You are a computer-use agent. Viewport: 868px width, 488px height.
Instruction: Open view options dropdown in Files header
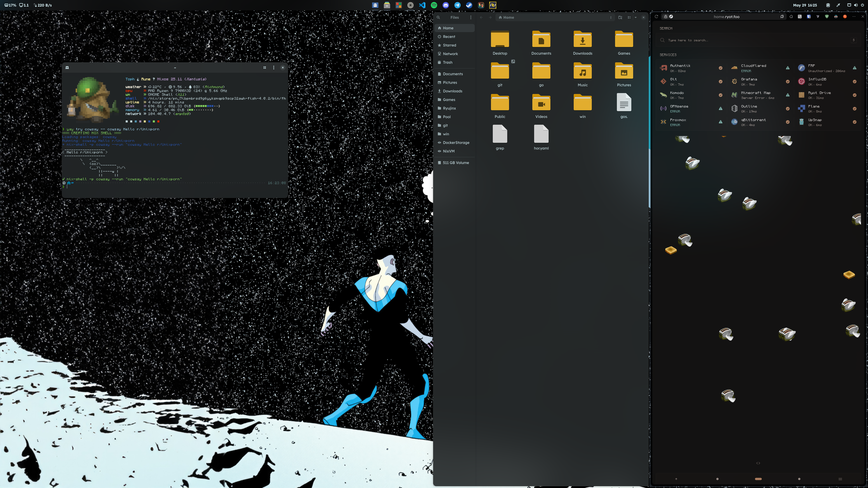635,18
